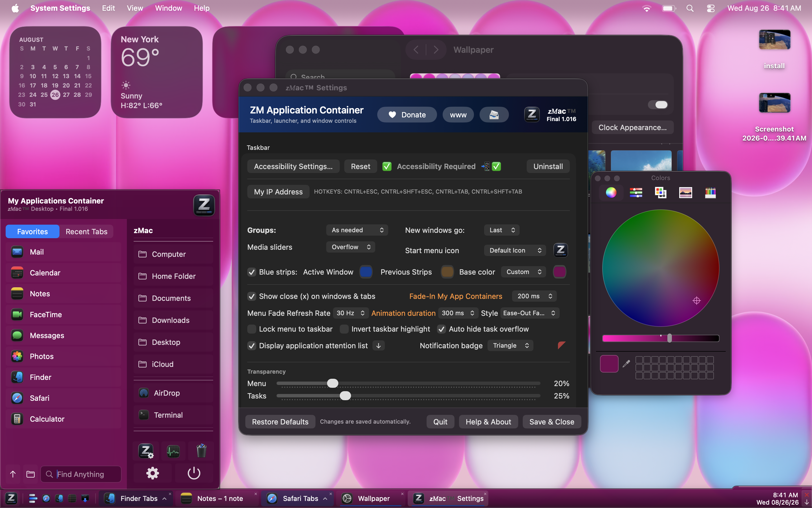Click the down arrow next to attention list
The height and width of the screenshot is (508, 812).
378,346
